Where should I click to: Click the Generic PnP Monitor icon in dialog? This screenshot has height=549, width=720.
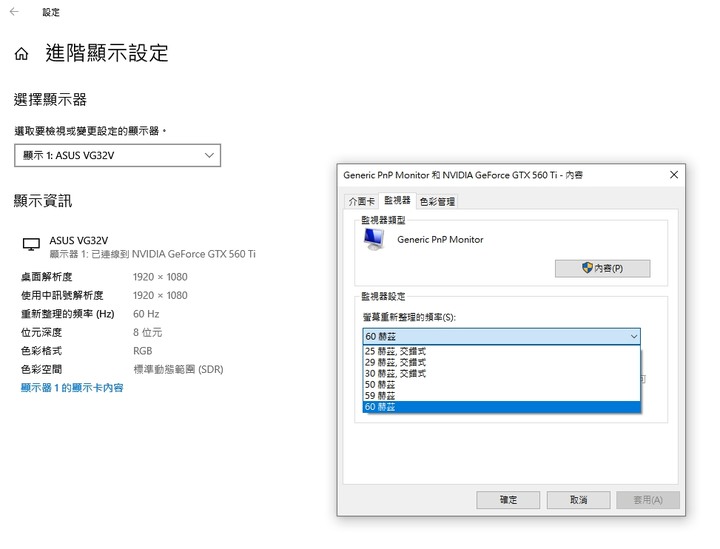tap(374, 240)
